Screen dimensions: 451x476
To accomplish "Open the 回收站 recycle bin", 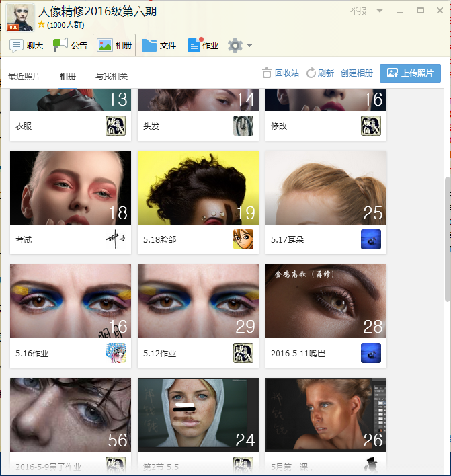I will 280,73.
